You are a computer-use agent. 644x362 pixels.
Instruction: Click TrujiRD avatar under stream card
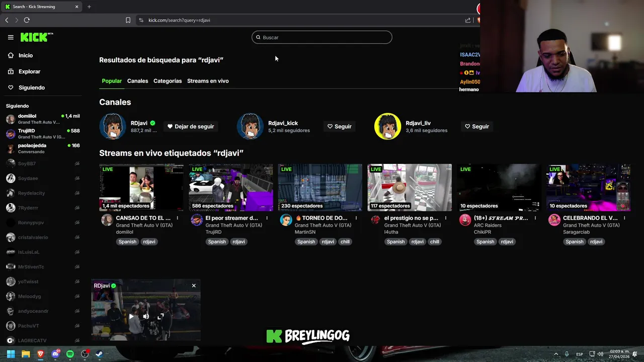pyautogui.click(x=197, y=220)
